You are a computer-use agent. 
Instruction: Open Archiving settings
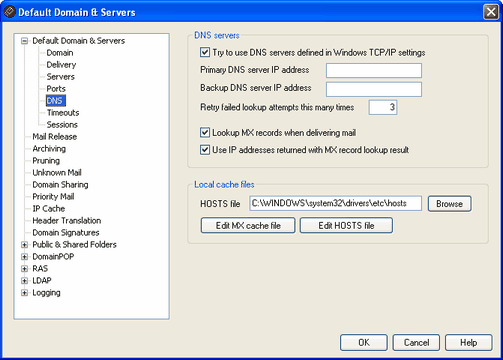click(x=49, y=149)
